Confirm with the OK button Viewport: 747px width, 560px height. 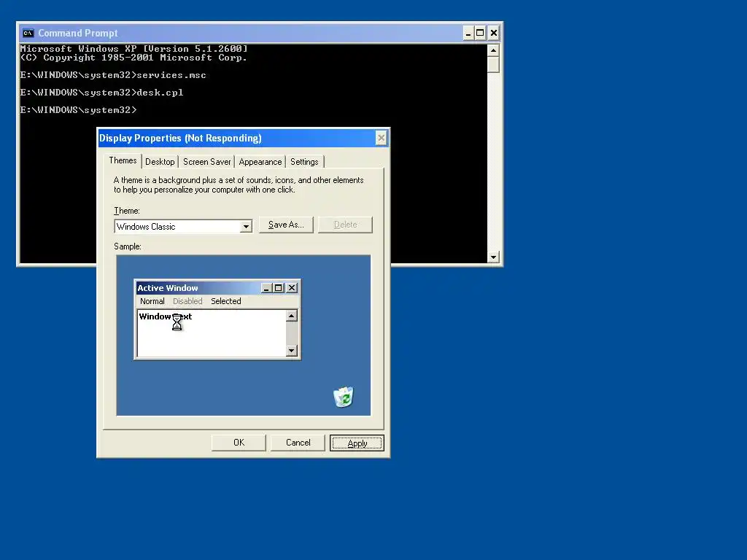239,443
